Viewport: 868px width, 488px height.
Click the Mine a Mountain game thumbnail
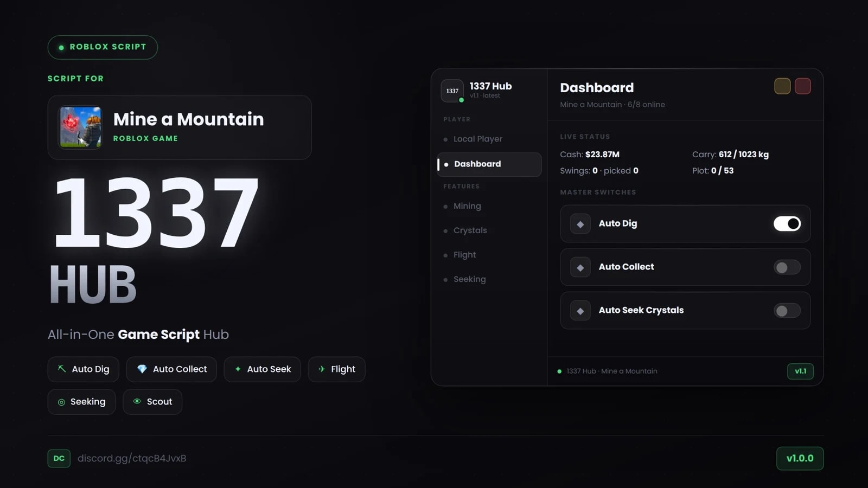(x=80, y=127)
